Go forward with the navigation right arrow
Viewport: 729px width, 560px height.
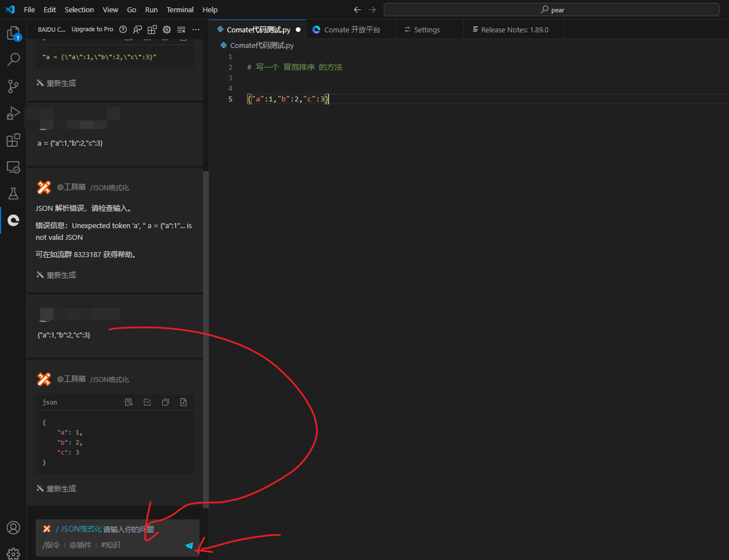pyautogui.click(x=372, y=9)
